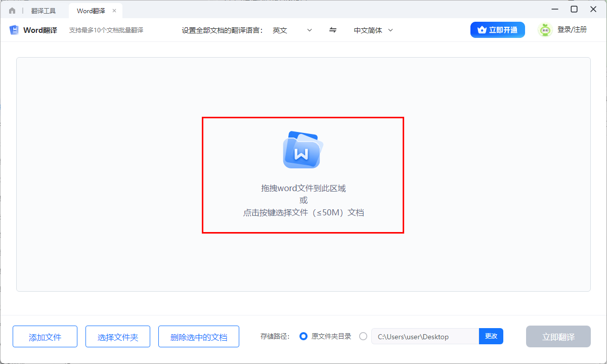Open the source language 英文 dropdown
The height and width of the screenshot is (364, 607).
(293, 30)
